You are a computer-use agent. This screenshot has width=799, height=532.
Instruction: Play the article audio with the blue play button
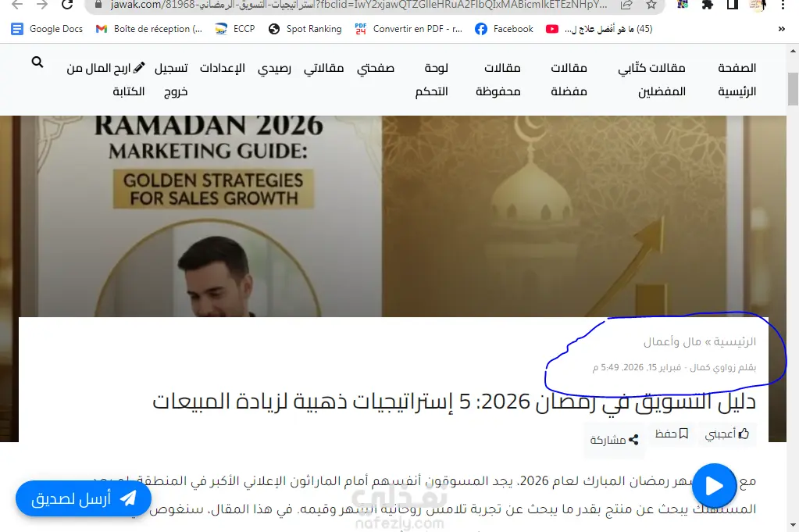714,486
